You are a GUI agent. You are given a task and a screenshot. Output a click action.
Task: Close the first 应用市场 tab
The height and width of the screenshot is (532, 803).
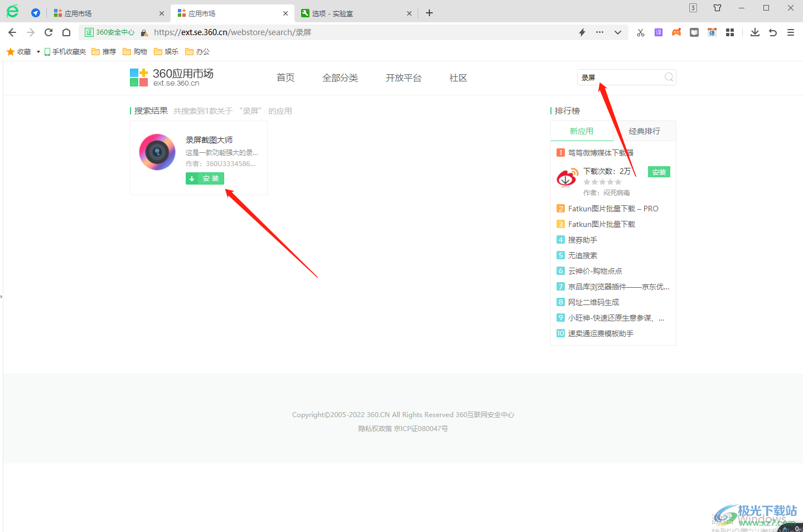coord(162,13)
